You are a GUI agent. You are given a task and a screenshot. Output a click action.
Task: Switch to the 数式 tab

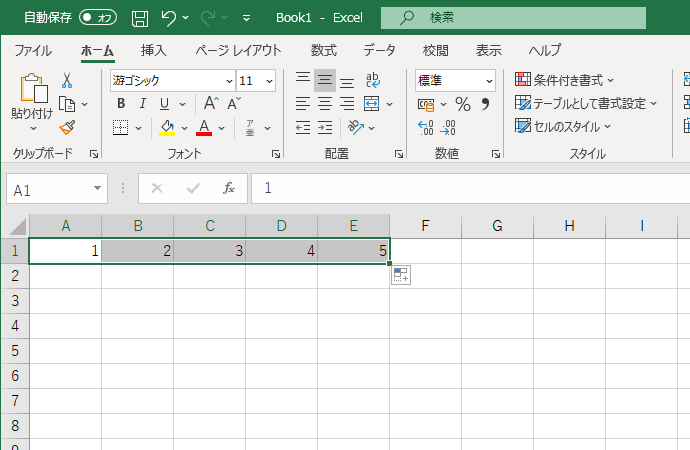point(323,50)
